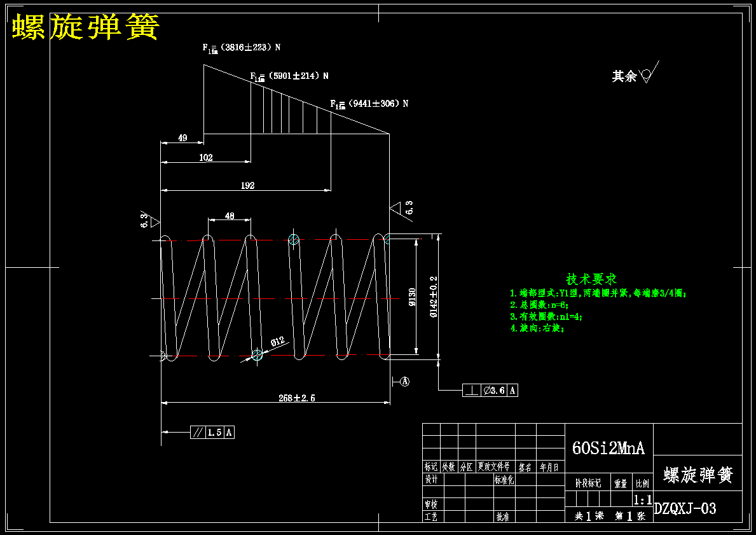Image resolution: width=756 pixels, height=535 pixels.
Task: Select the wire diameter label Ø12
Action: click(x=277, y=342)
